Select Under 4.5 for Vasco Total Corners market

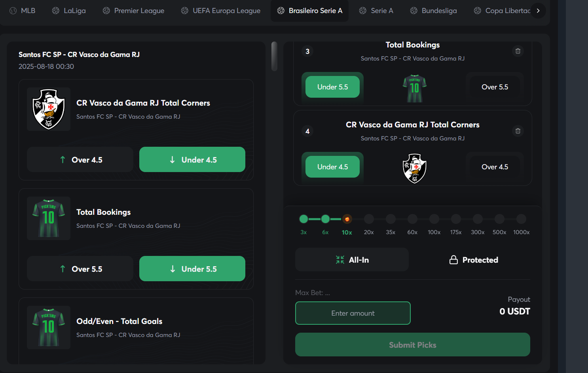pos(192,159)
